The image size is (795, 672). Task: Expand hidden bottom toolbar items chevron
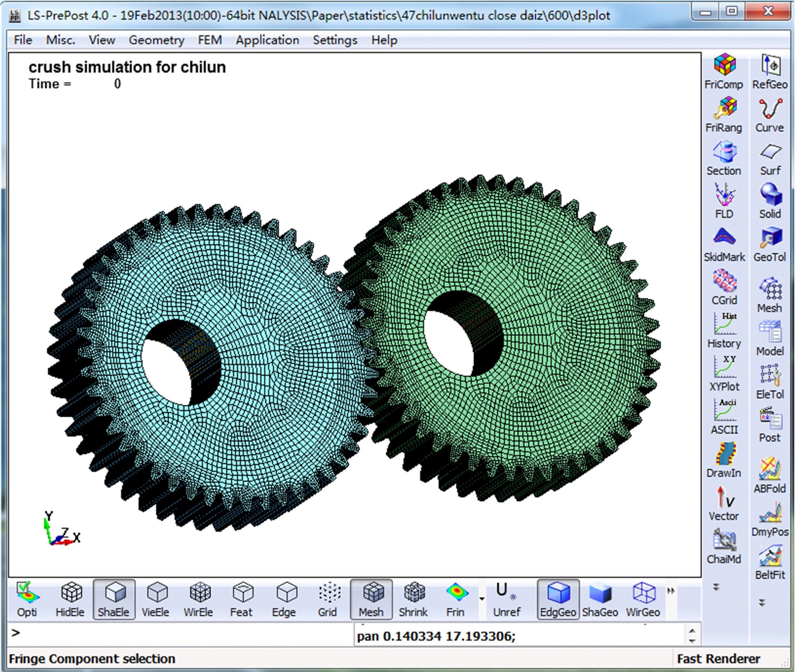[x=671, y=591]
